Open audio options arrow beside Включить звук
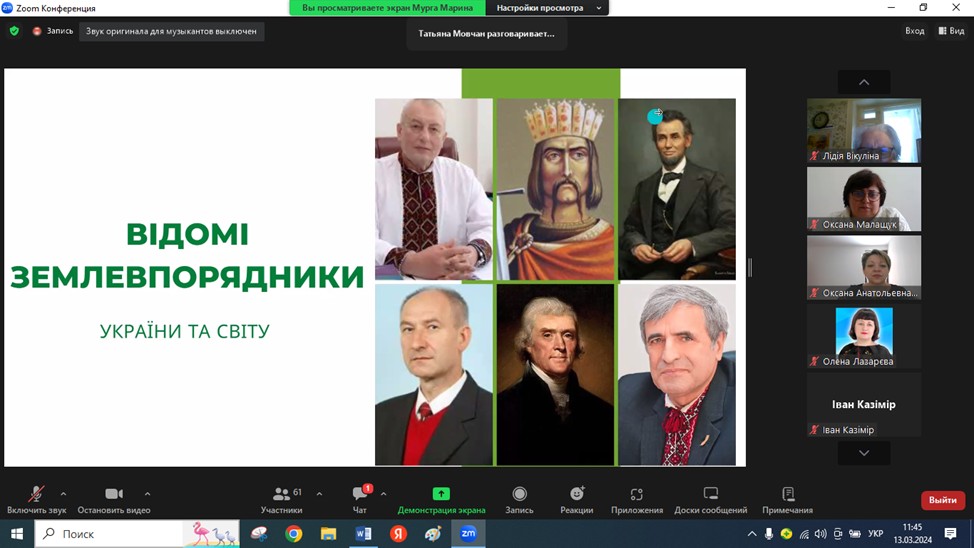 coord(63,494)
